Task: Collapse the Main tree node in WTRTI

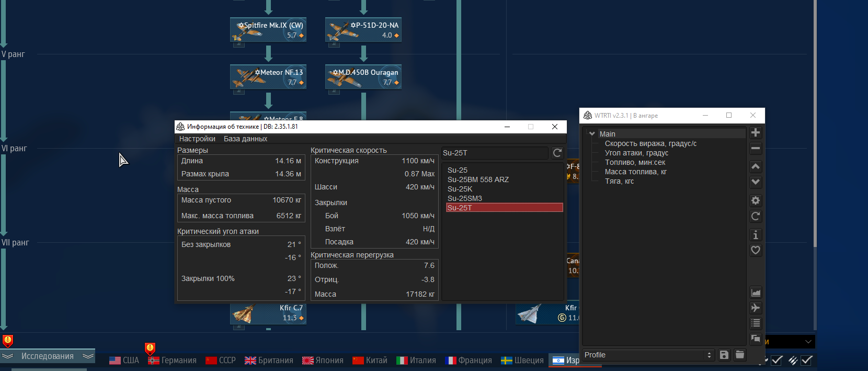Action: click(x=592, y=134)
